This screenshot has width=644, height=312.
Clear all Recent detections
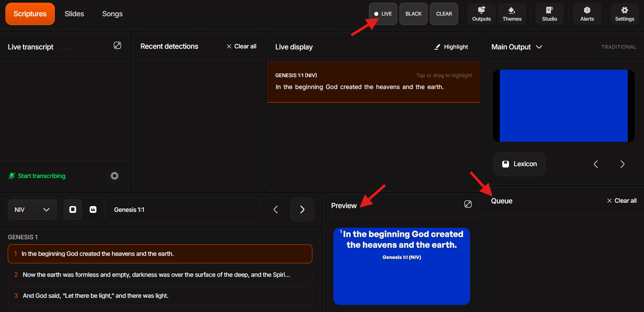(x=242, y=46)
